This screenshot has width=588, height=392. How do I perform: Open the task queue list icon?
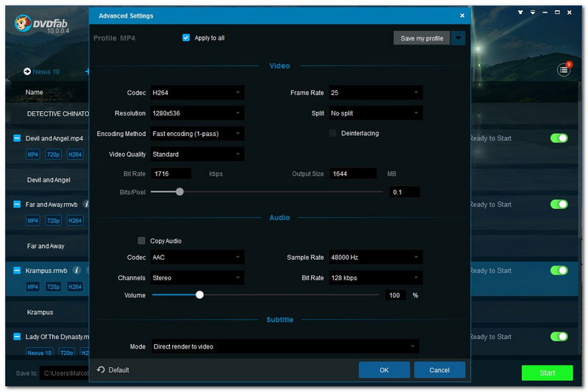564,70
